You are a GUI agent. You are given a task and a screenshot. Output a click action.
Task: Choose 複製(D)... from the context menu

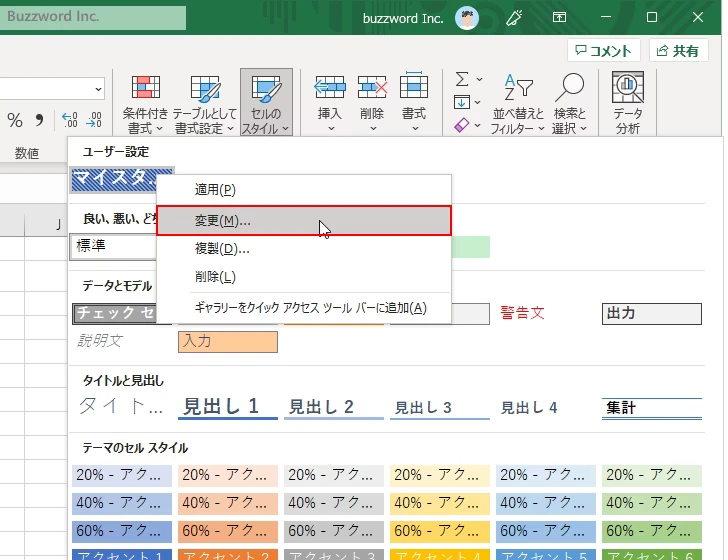pyautogui.click(x=304, y=249)
